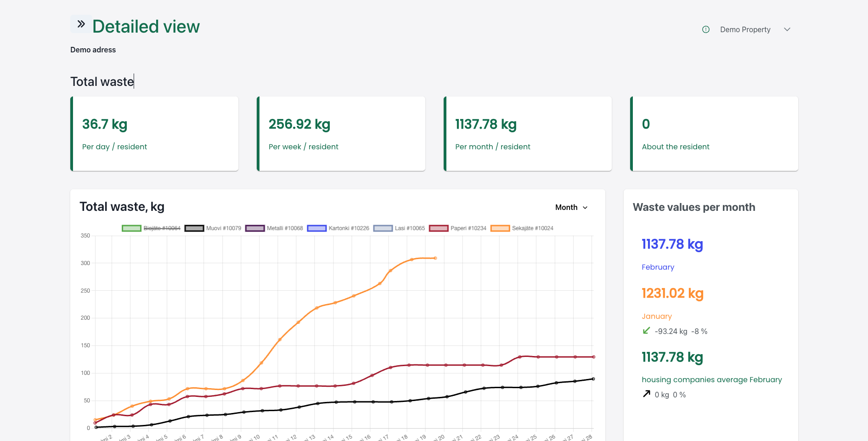This screenshot has height=441, width=868.
Task: Click the upward trend arrow beside 0 kg
Action: (x=646, y=394)
